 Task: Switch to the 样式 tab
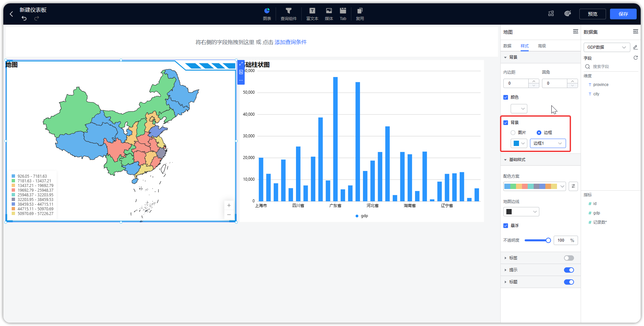point(525,46)
